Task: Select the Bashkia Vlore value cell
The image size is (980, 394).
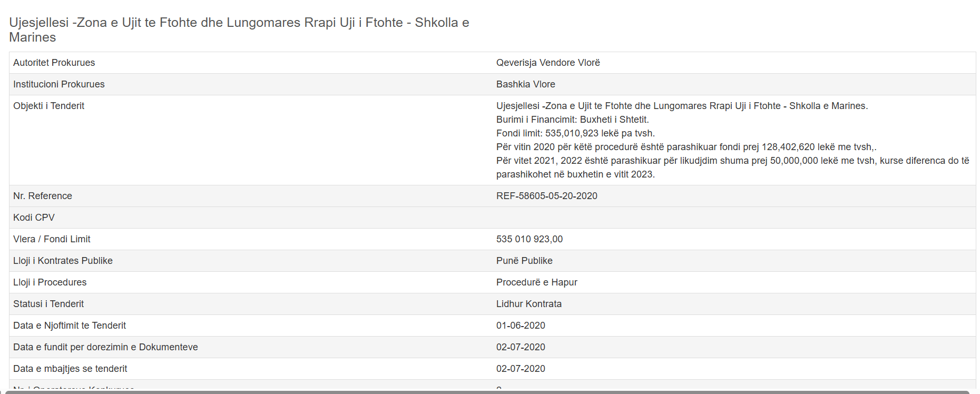Action: (x=525, y=84)
